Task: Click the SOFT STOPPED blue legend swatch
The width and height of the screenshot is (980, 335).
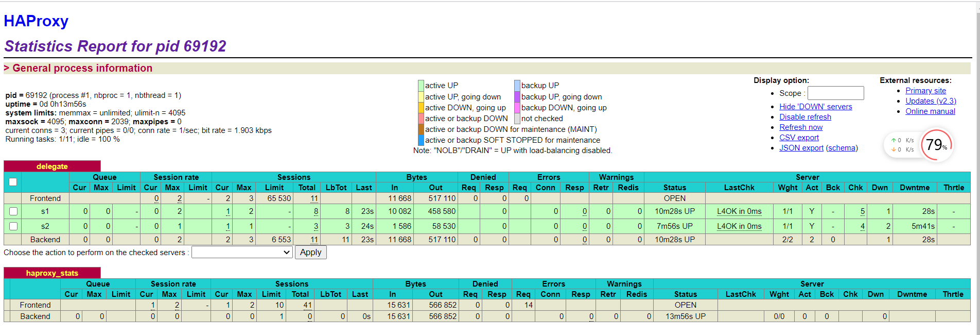Action: tap(421, 140)
